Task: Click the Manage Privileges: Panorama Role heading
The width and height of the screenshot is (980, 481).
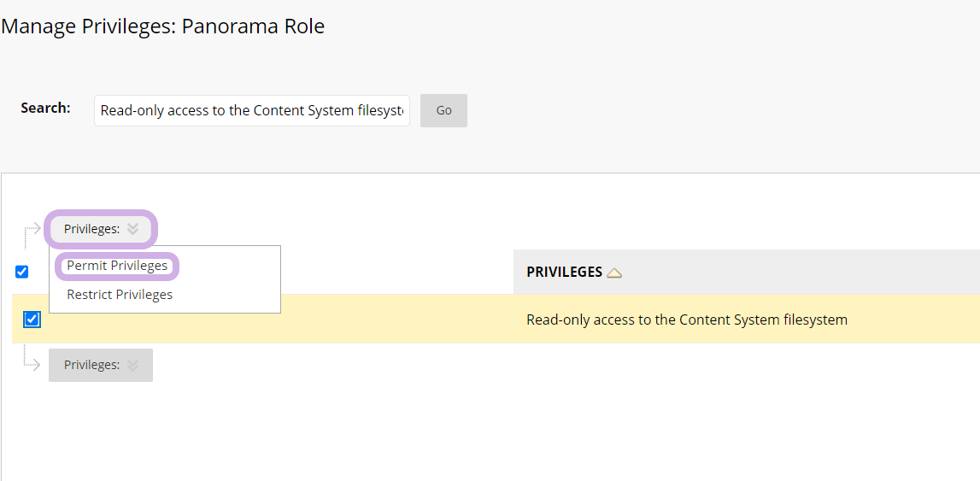Action: (x=163, y=26)
